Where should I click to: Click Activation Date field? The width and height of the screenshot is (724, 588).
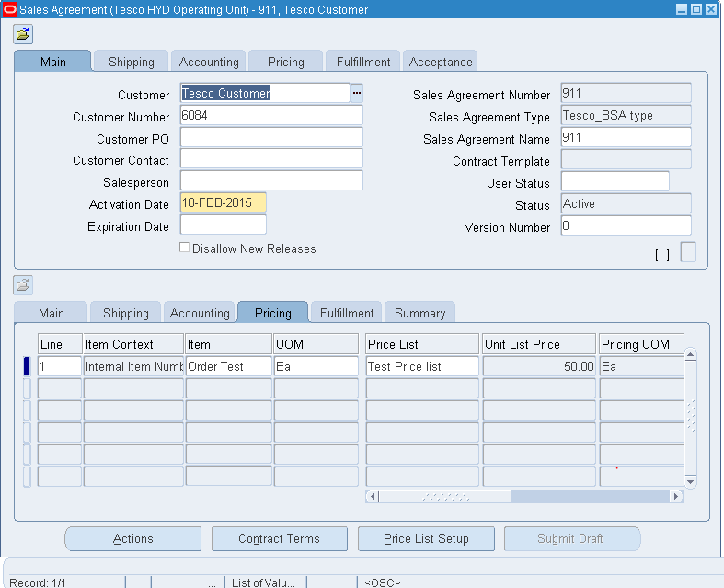pos(223,202)
